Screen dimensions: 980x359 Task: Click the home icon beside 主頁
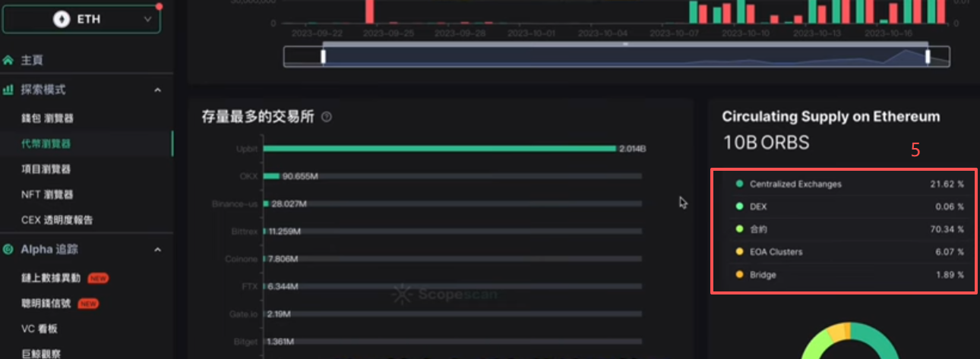(8, 60)
